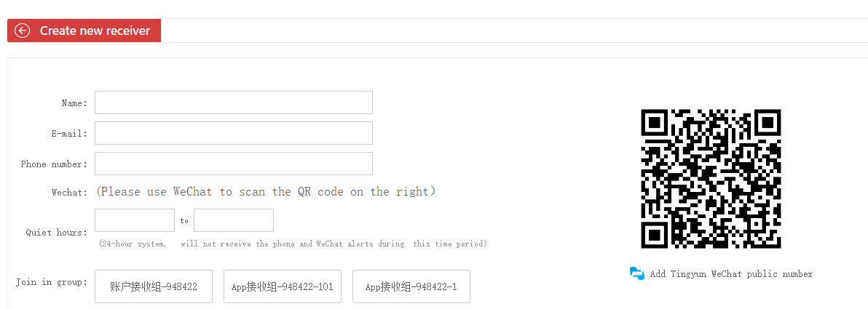Click the Name label
The width and height of the screenshot is (868, 309).
pos(74,103)
